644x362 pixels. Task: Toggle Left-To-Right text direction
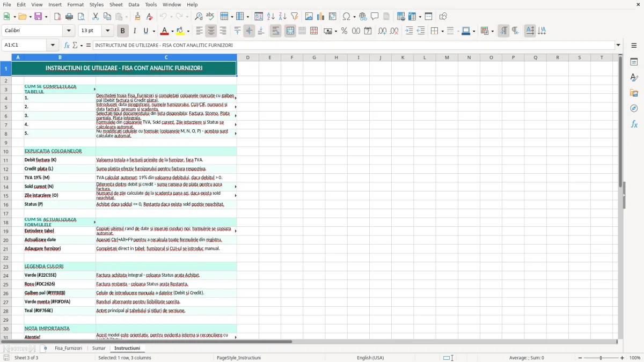click(x=503, y=31)
